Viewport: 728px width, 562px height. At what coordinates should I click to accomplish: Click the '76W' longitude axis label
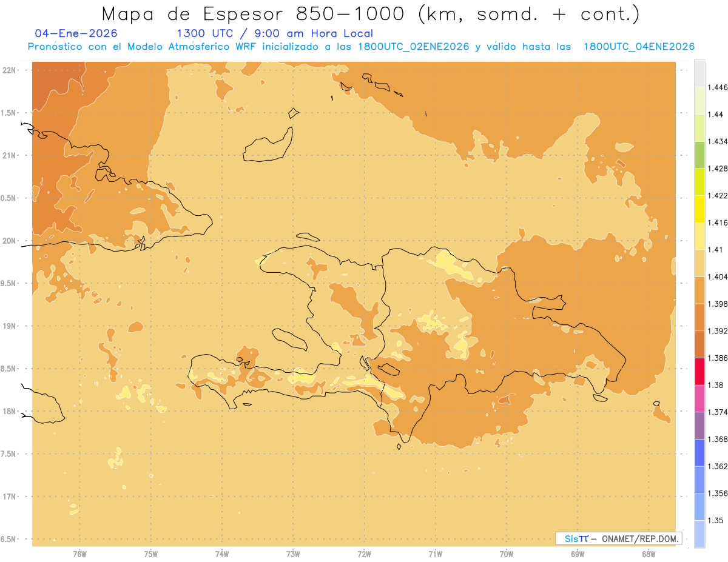(x=79, y=555)
